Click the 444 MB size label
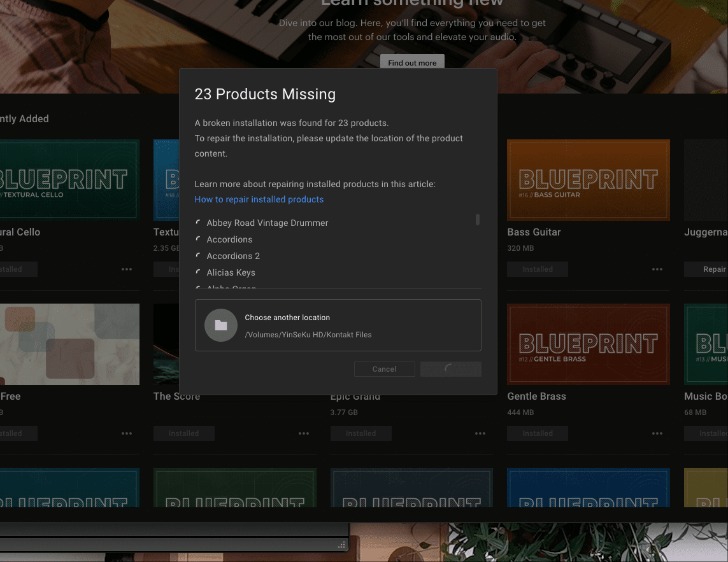 pos(520,412)
